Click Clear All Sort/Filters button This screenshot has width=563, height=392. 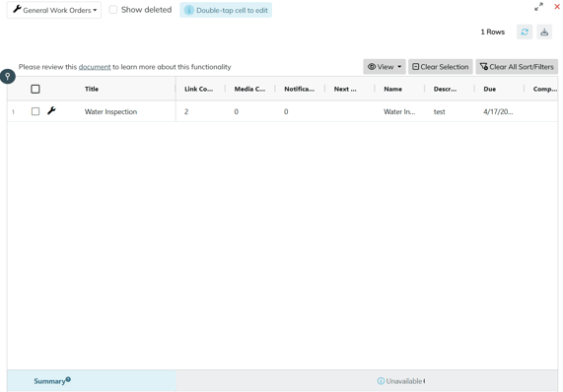(x=517, y=67)
